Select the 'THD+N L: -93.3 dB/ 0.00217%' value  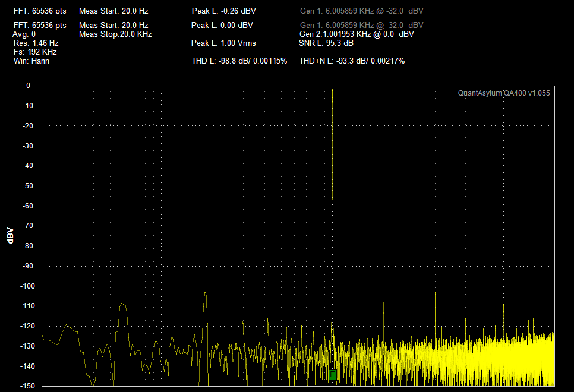coord(352,61)
